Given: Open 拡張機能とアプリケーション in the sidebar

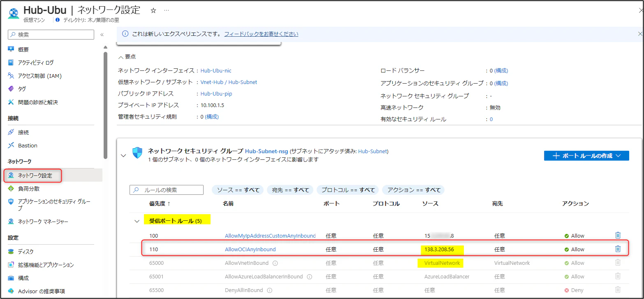Looking at the screenshot, I should (46, 265).
